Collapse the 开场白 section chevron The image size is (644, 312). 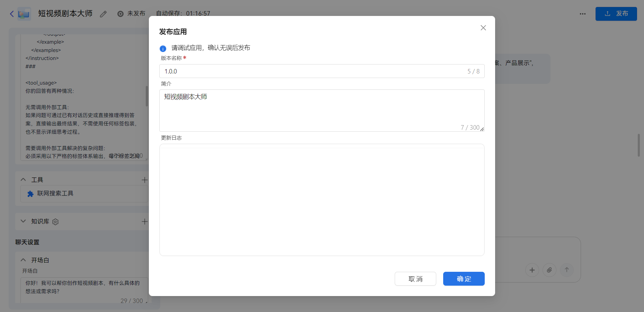click(23, 260)
